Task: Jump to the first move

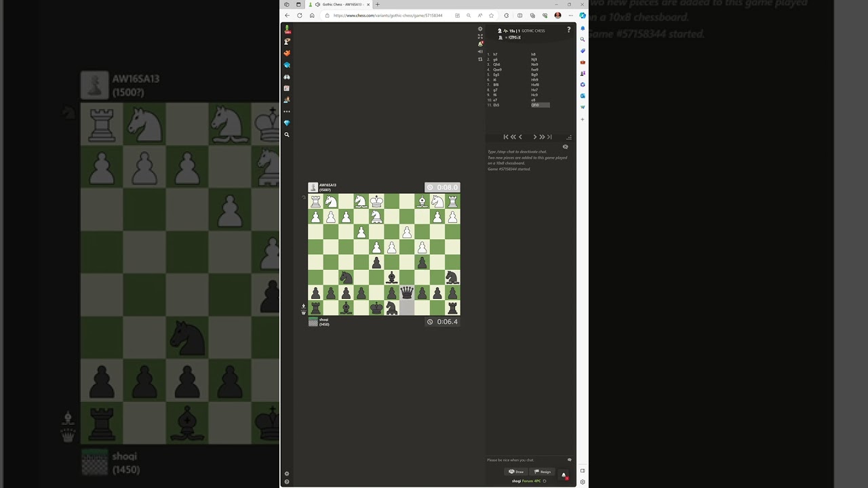Action: (506, 137)
